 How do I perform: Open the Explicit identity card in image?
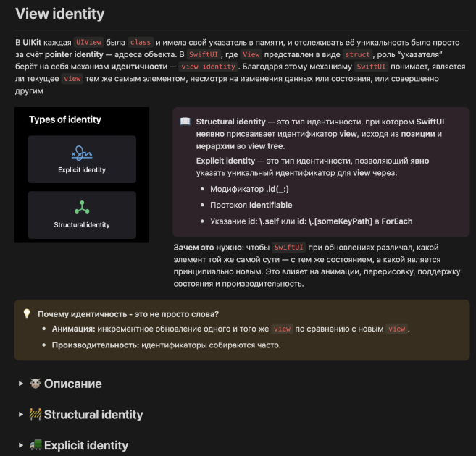tap(82, 159)
